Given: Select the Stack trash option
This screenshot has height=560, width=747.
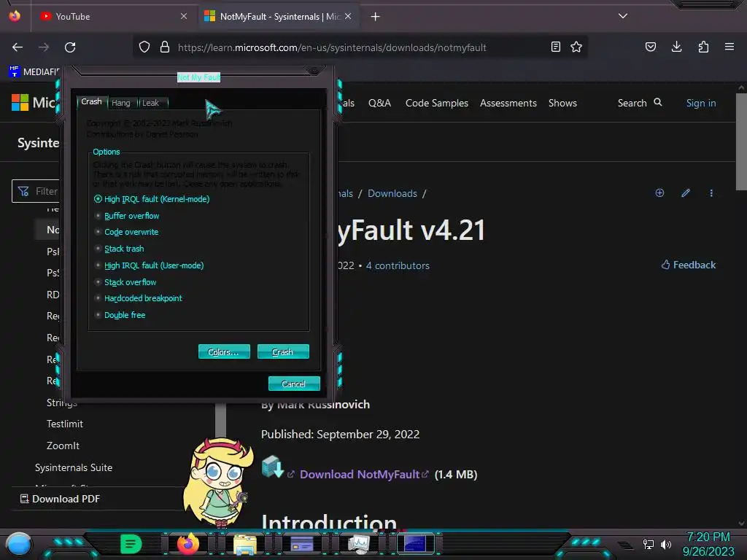Looking at the screenshot, I should click(x=119, y=249).
